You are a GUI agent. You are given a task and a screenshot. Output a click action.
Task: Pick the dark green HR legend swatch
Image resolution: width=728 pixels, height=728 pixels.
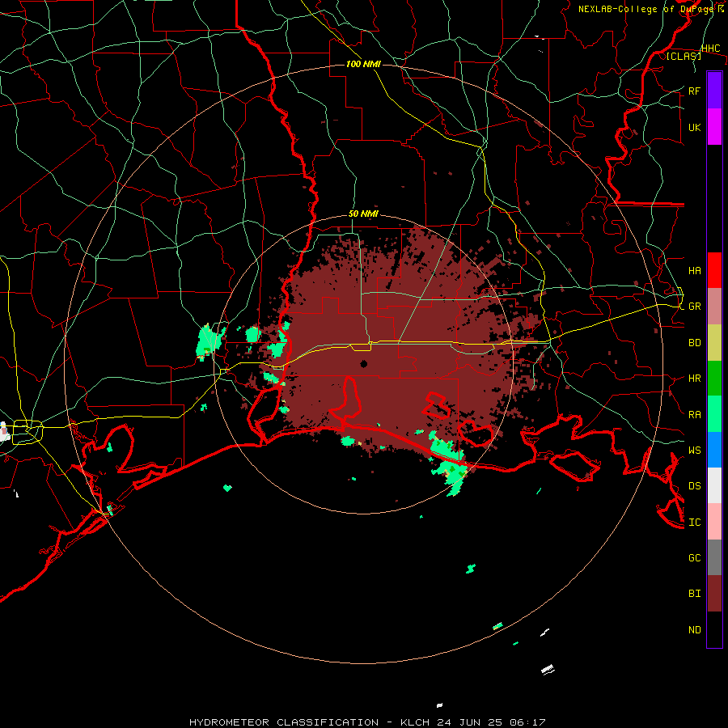714,378
